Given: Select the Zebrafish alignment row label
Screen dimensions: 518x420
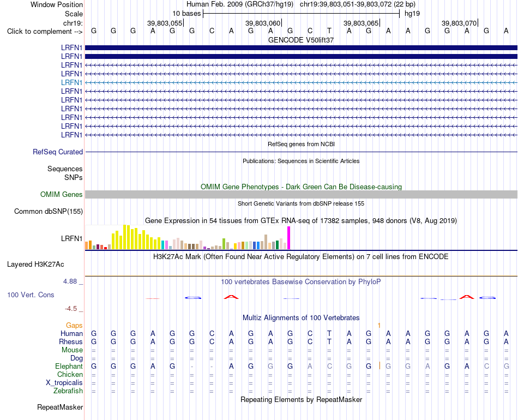Looking at the screenshot, I should (68, 391).
